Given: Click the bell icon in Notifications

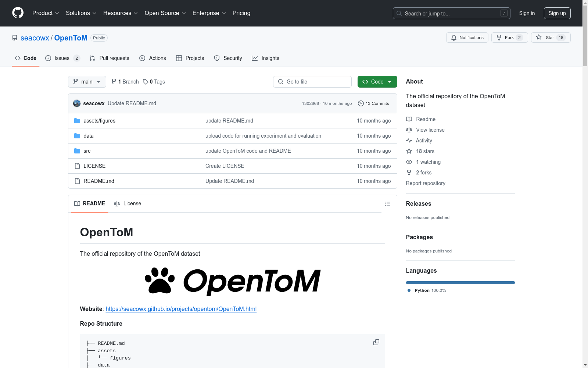Looking at the screenshot, I should coord(454,38).
